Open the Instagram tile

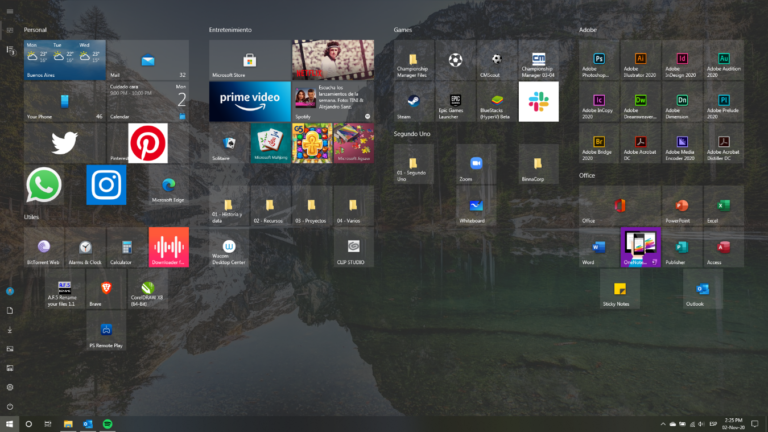106,185
